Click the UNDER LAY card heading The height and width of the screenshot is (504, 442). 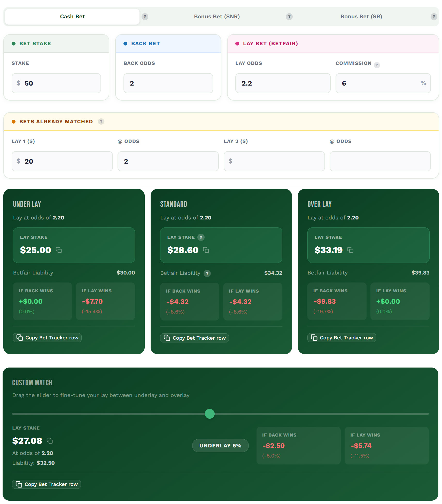[x=27, y=204]
